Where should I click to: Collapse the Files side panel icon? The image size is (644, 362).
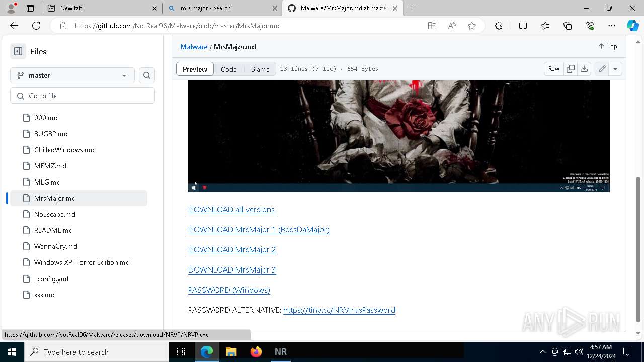click(x=18, y=51)
